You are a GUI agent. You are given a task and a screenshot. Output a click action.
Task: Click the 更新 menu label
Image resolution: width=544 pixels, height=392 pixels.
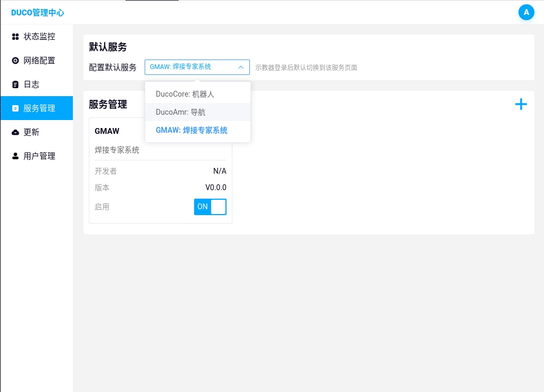[x=31, y=132]
